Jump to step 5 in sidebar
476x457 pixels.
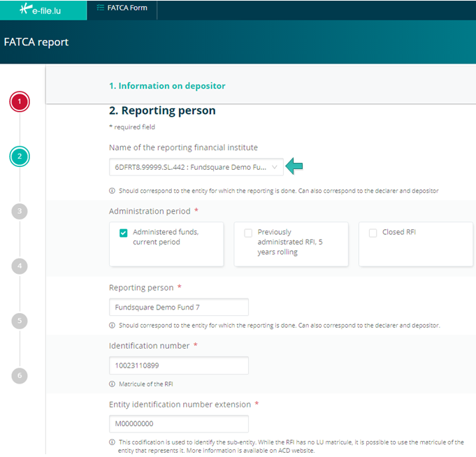click(20, 321)
